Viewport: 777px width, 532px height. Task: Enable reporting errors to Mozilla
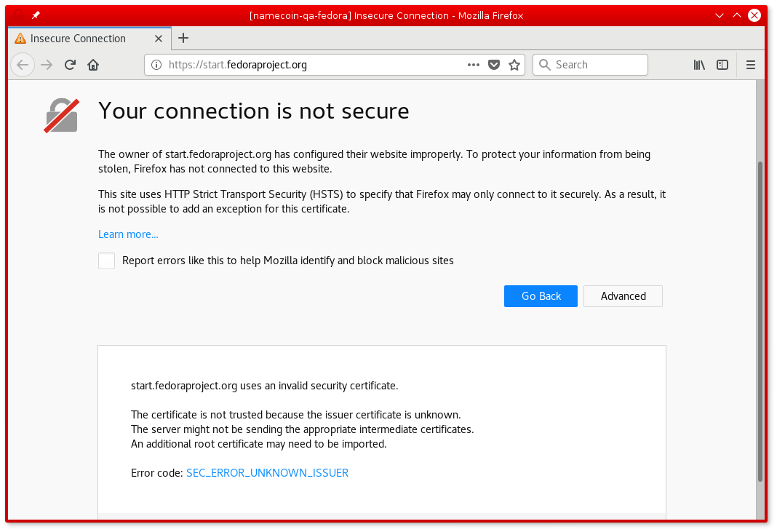[106, 261]
